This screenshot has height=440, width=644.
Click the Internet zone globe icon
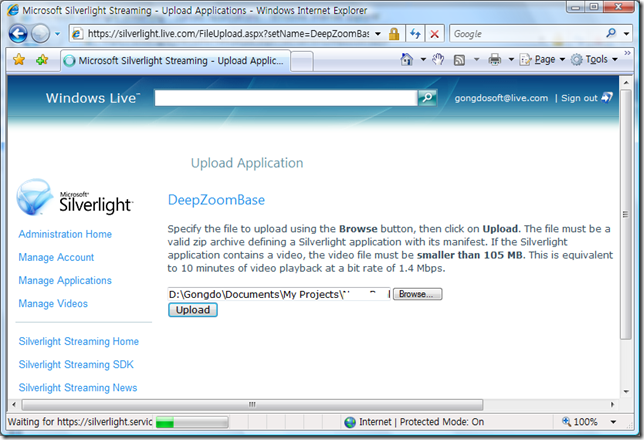(x=350, y=422)
